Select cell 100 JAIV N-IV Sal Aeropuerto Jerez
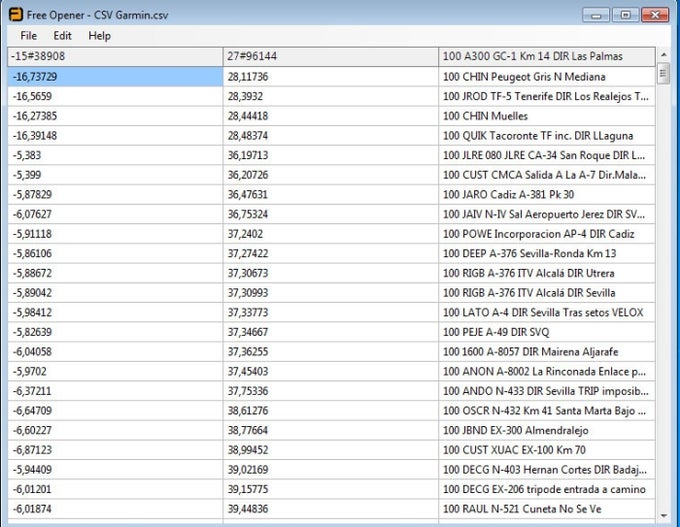This screenshot has width=680, height=527. 547,214
